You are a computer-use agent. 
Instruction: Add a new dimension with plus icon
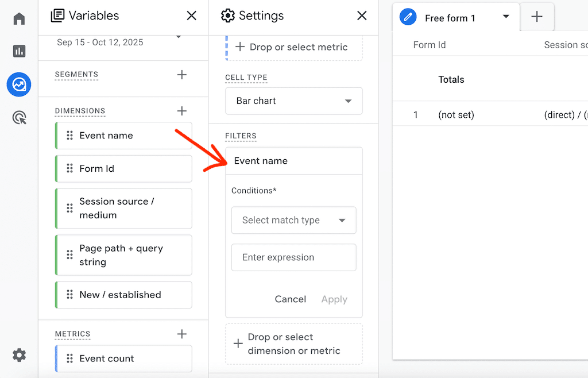pyautogui.click(x=182, y=111)
